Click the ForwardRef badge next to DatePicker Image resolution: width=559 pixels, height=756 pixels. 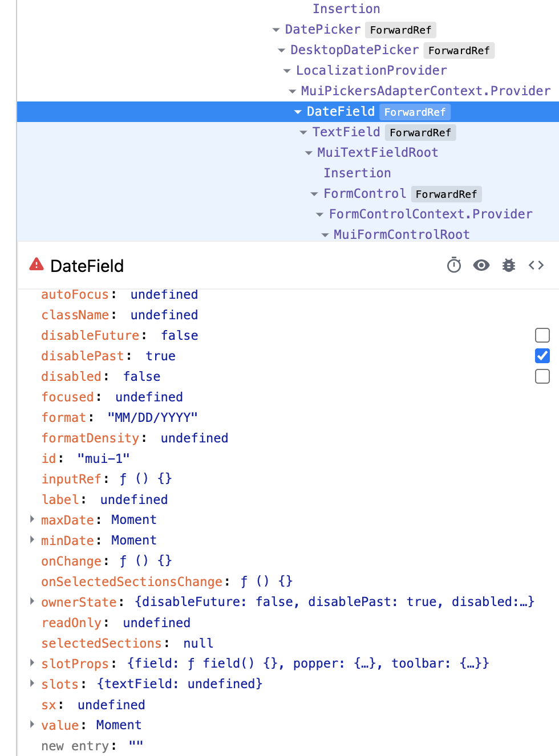400,30
